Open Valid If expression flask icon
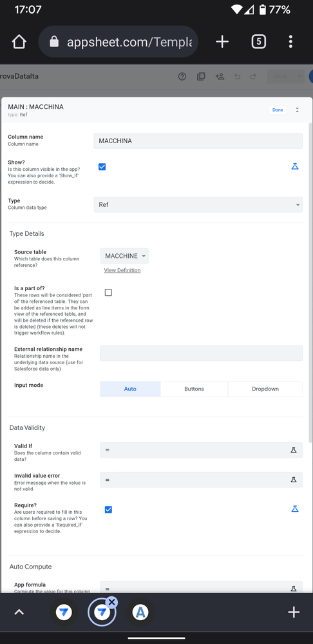Image resolution: width=313 pixels, height=644 pixels. point(293,450)
